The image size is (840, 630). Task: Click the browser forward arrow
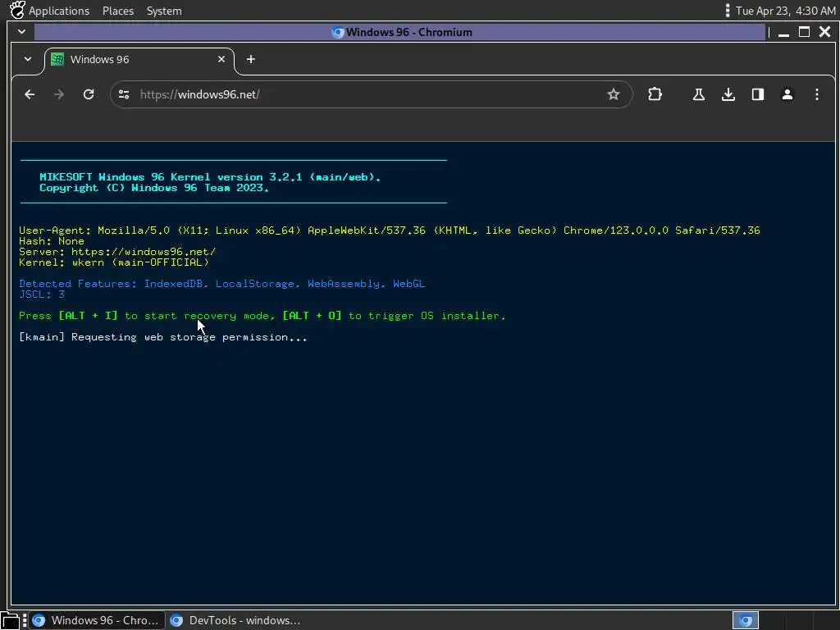tap(59, 94)
